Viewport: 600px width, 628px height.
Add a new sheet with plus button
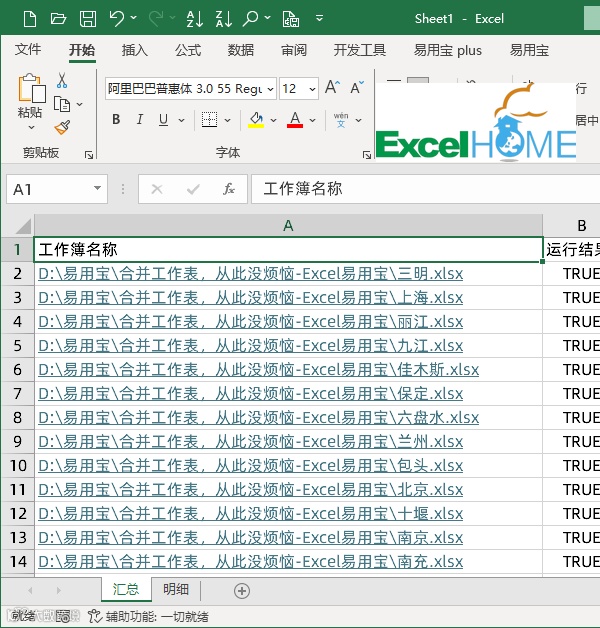click(242, 591)
